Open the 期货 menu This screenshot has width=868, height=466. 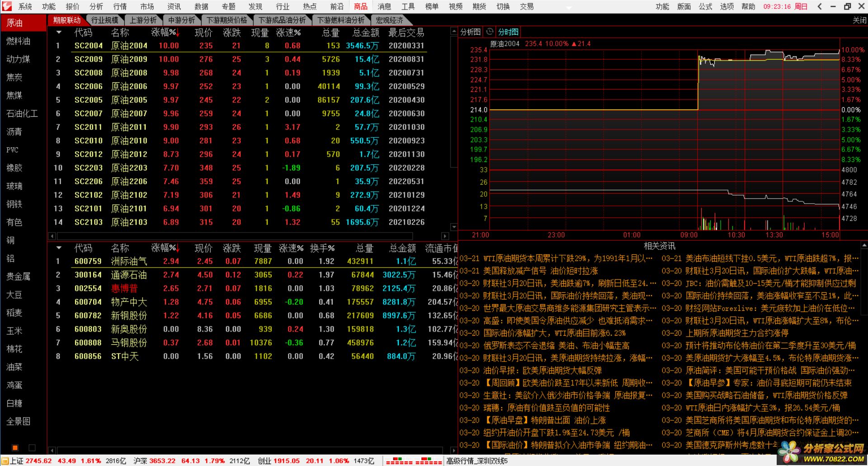click(x=479, y=6)
